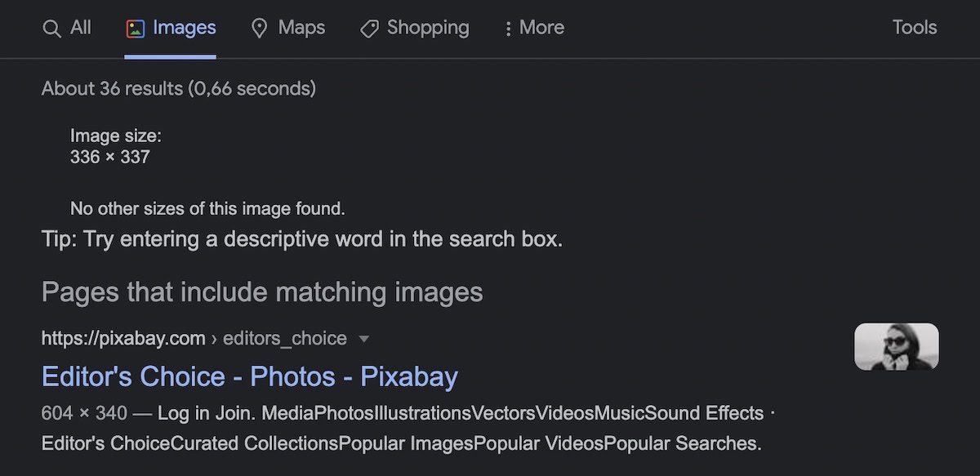Click the magnifier icon beside All
The image size is (980, 476).
tap(51, 29)
